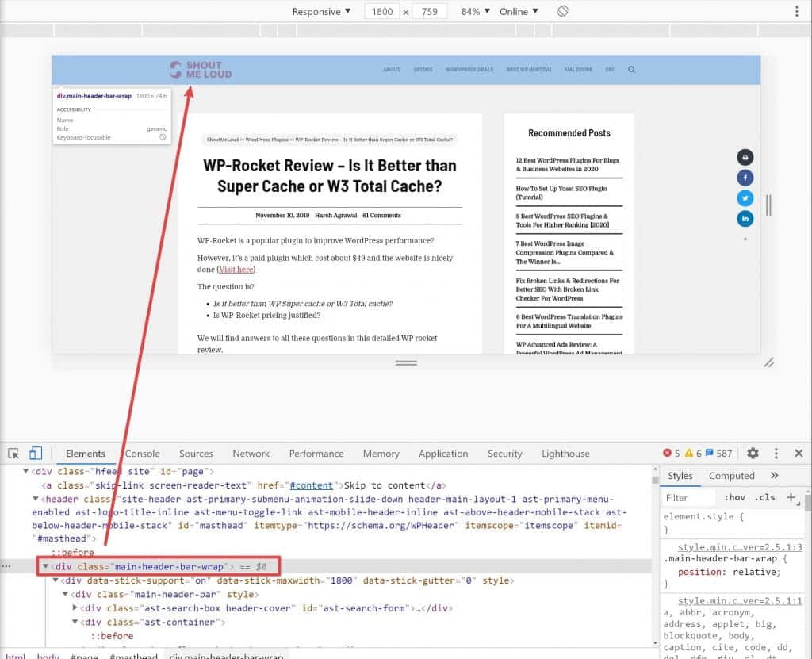Expand the ast-search-box div node
The image size is (812, 659).
tap(75, 607)
